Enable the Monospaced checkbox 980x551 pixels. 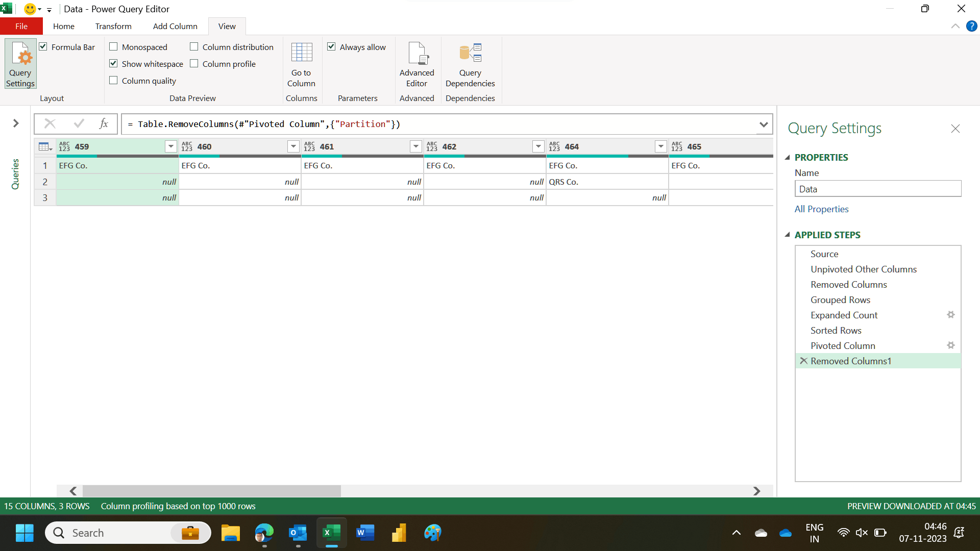pos(114,47)
